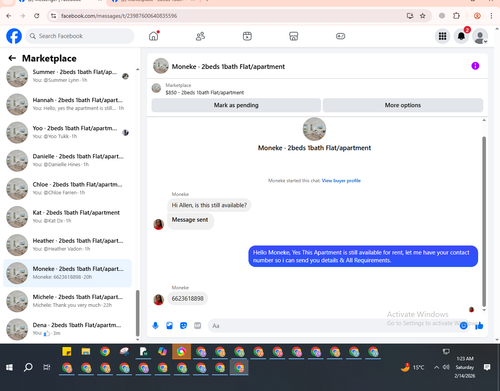
Task: Click the sticker icon in composer
Action: pos(183,326)
